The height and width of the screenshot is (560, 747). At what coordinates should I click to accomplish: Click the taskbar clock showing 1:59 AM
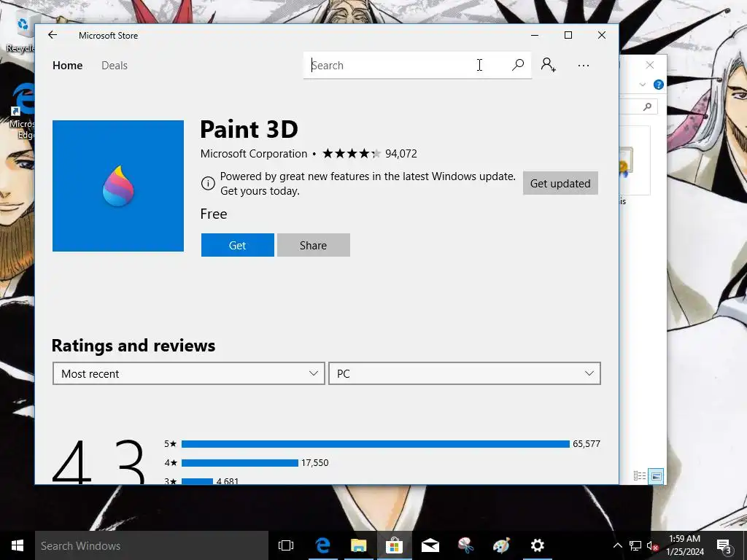click(684, 545)
